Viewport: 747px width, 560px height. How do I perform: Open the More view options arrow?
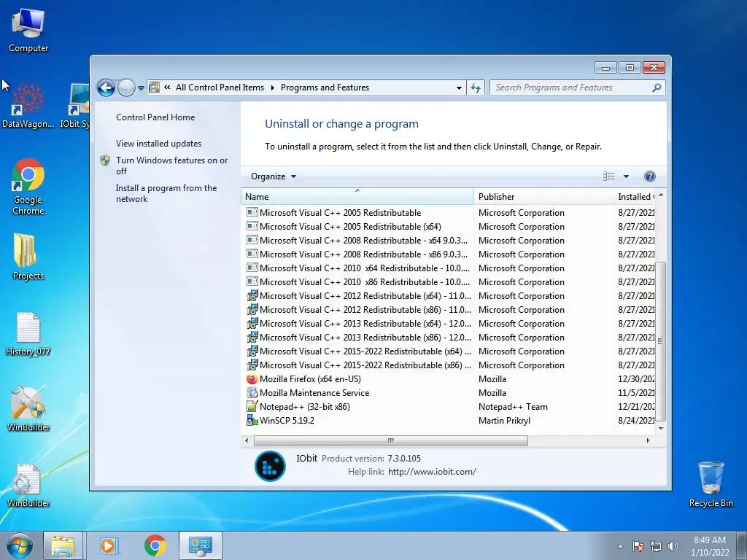pyautogui.click(x=626, y=176)
